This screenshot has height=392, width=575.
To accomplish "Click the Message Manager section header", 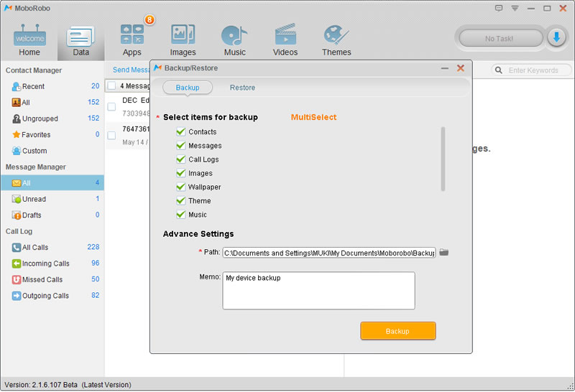I will tap(35, 167).
